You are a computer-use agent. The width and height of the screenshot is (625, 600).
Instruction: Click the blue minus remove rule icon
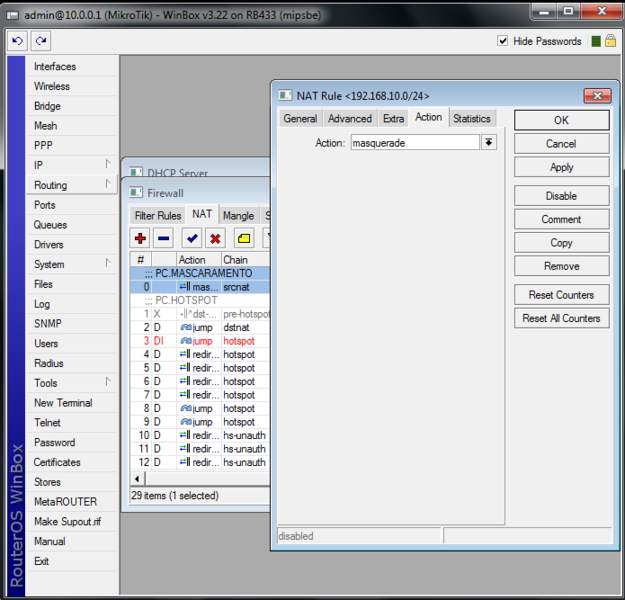(x=163, y=238)
